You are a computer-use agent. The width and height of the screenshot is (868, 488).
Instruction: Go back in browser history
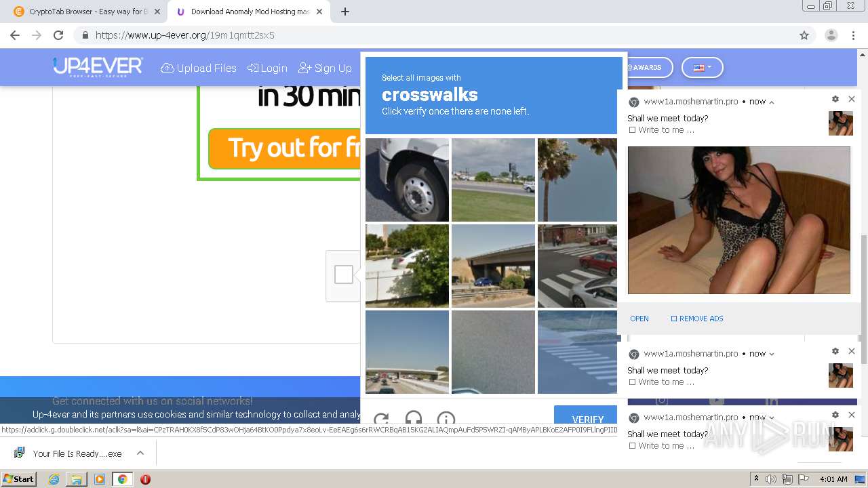pyautogui.click(x=15, y=35)
